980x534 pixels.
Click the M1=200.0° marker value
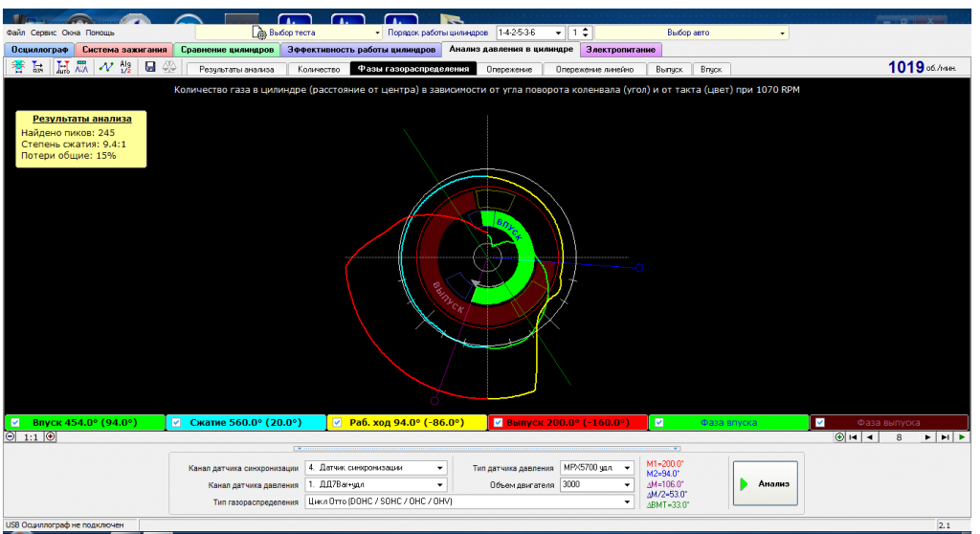coord(665,464)
